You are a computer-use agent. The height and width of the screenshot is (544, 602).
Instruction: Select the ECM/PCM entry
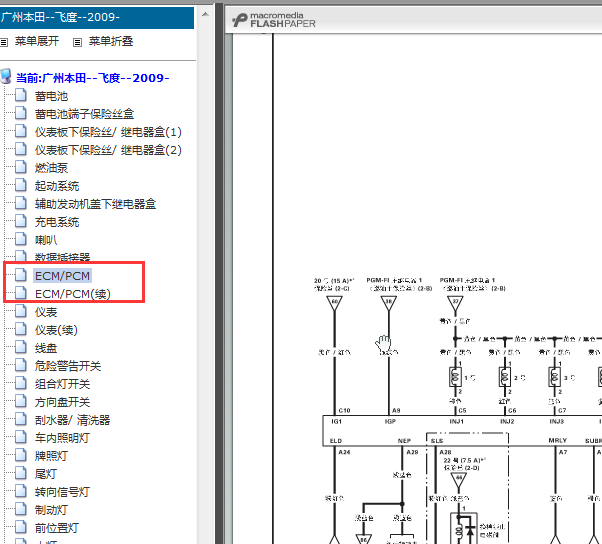[63, 276]
